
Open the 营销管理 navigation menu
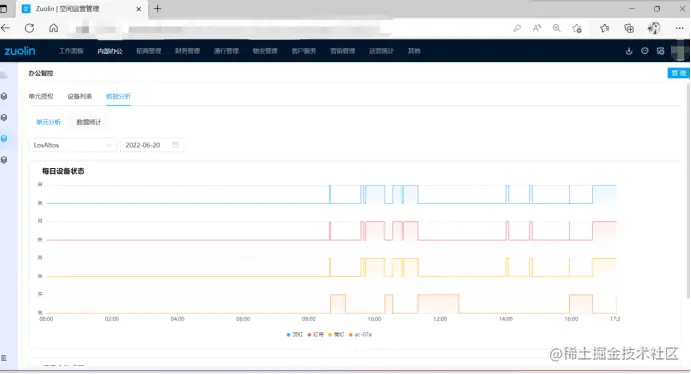[x=342, y=51]
